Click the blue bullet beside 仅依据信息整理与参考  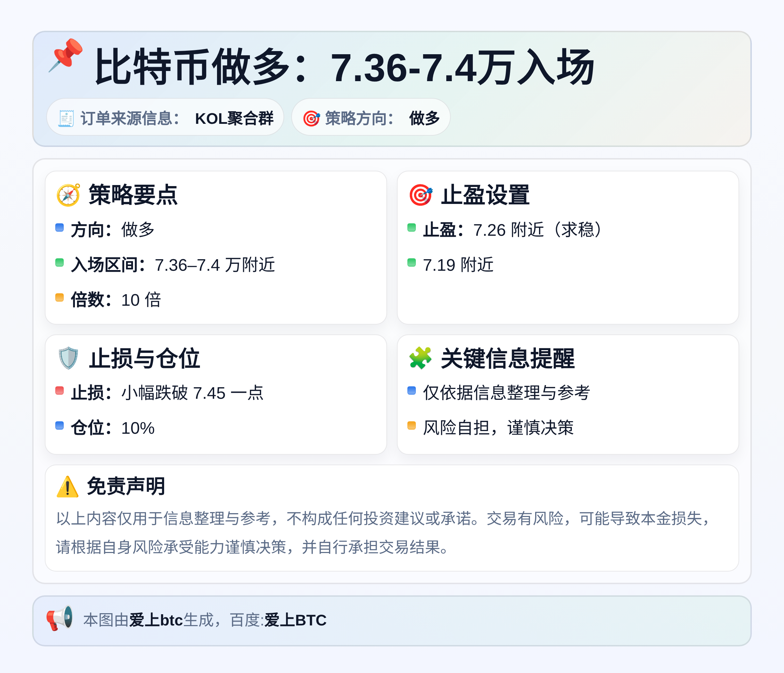412,390
